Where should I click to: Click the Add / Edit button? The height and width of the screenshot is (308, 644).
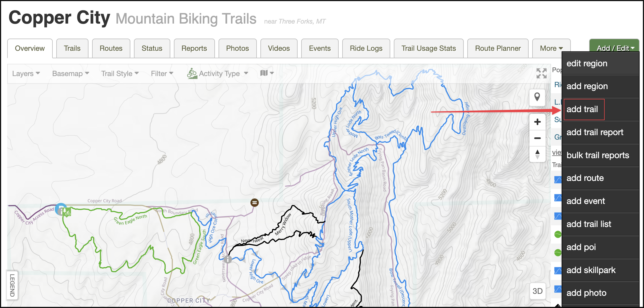[x=615, y=48]
